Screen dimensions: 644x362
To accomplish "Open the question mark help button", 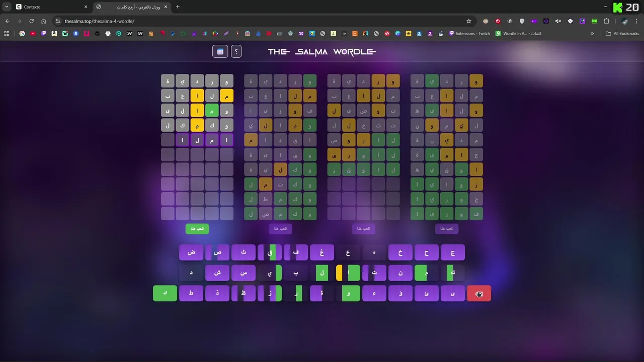I will (x=236, y=51).
